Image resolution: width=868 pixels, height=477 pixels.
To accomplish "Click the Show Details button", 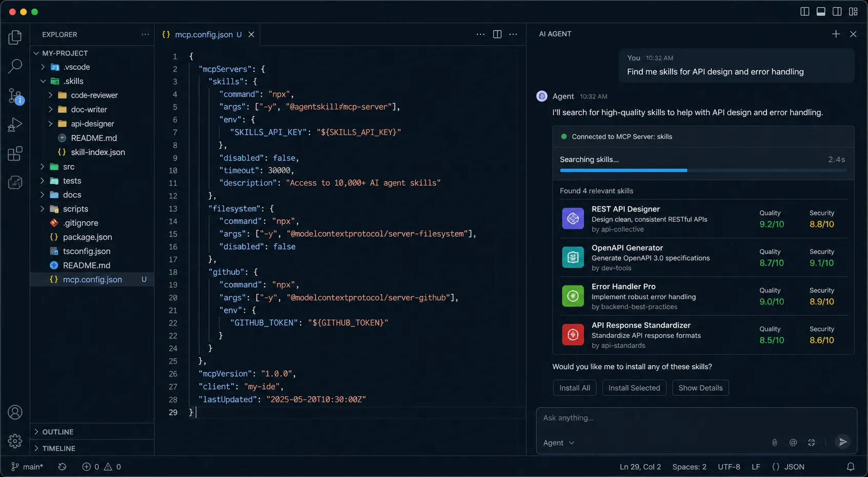I will point(700,388).
